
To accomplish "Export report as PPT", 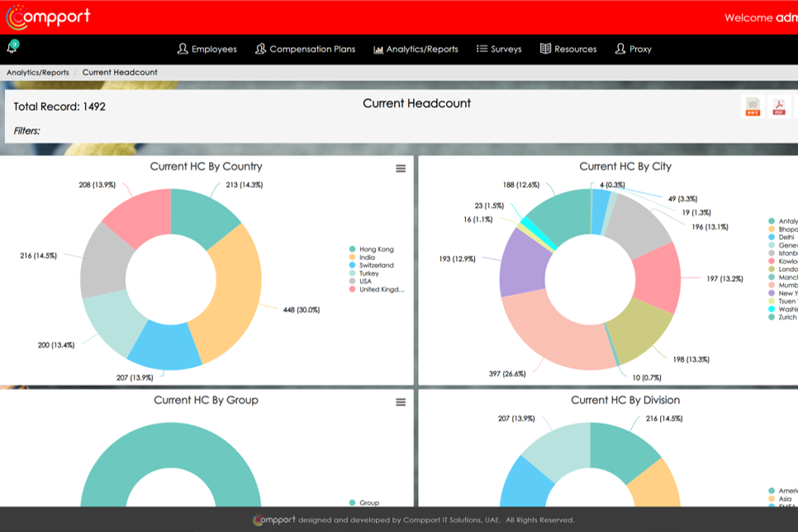I will [x=753, y=107].
